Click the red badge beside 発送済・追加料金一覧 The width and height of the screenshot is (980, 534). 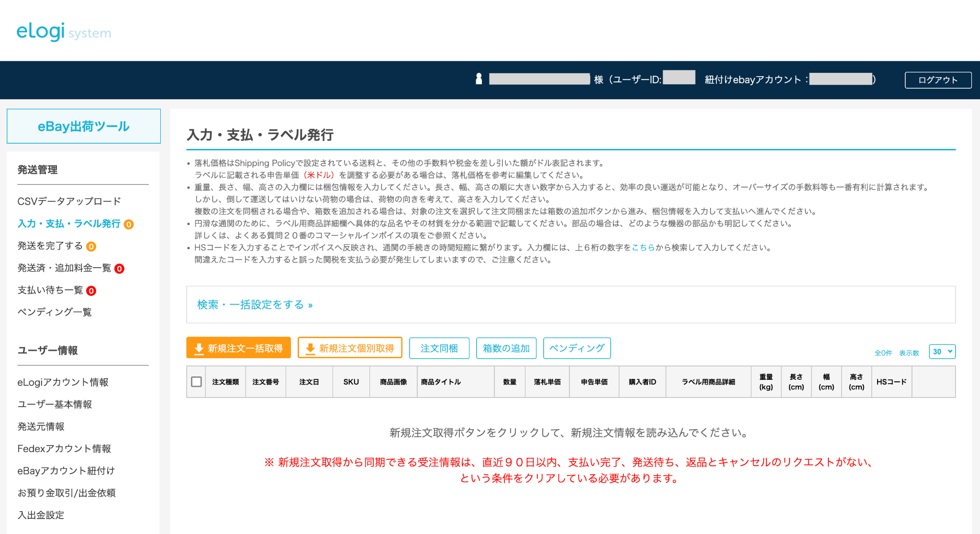pyautogui.click(x=119, y=269)
